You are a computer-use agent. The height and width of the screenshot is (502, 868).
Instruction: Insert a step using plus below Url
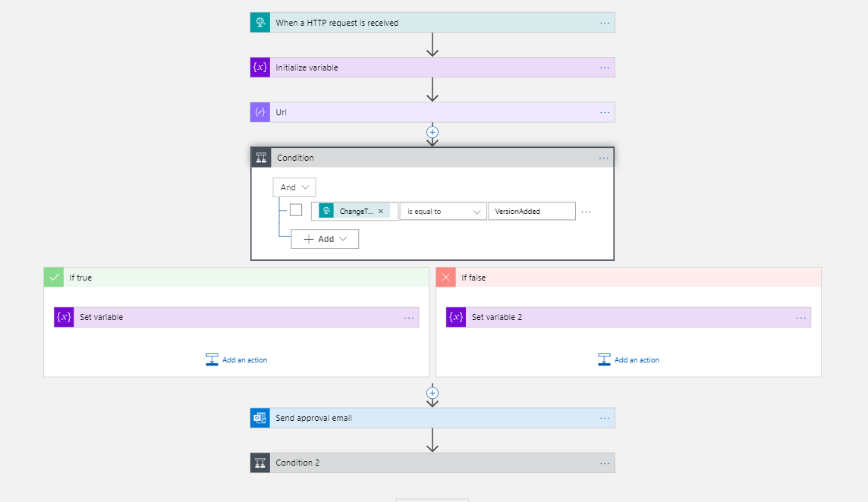pyautogui.click(x=432, y=132)
